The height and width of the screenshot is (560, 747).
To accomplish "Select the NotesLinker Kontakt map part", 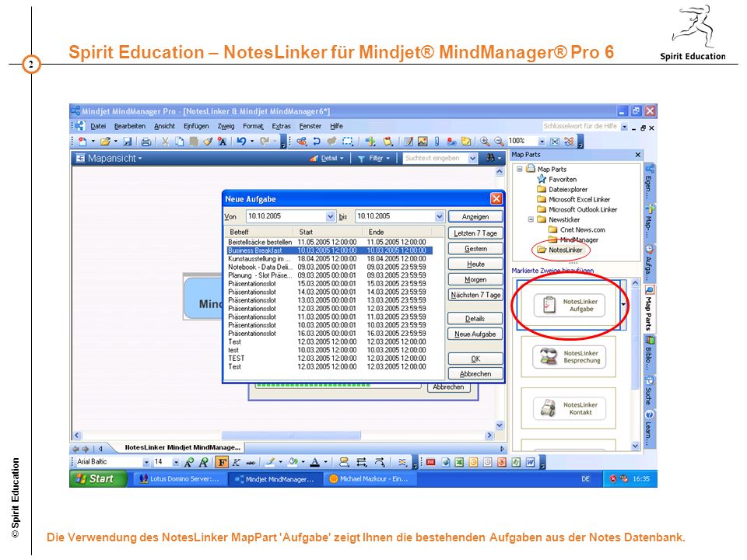I will [570, 408].
